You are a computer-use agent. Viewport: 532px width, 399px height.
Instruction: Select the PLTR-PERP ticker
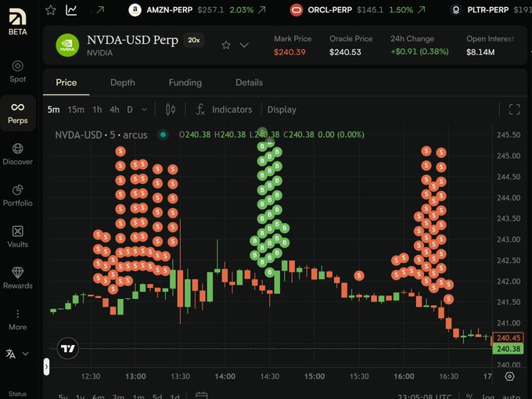[491, 10]
